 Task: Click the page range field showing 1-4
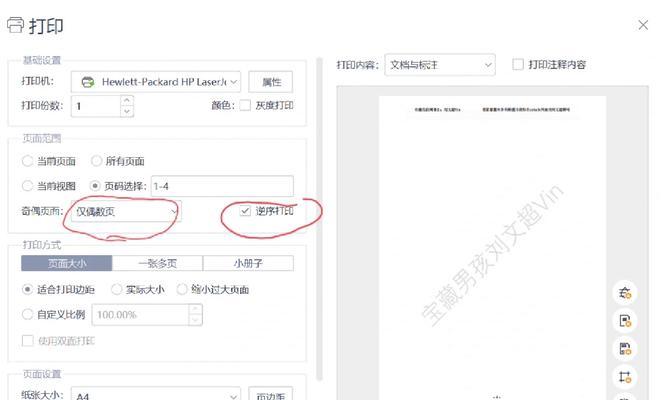(x=222, y=186)
